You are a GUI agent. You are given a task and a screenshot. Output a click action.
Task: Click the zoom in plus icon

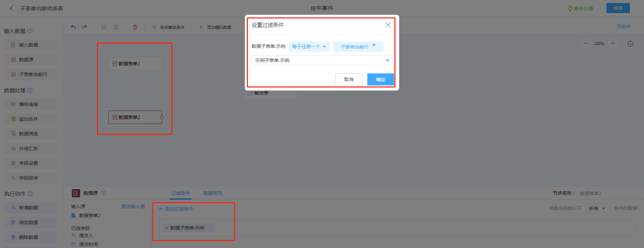(x=613, y=43)
